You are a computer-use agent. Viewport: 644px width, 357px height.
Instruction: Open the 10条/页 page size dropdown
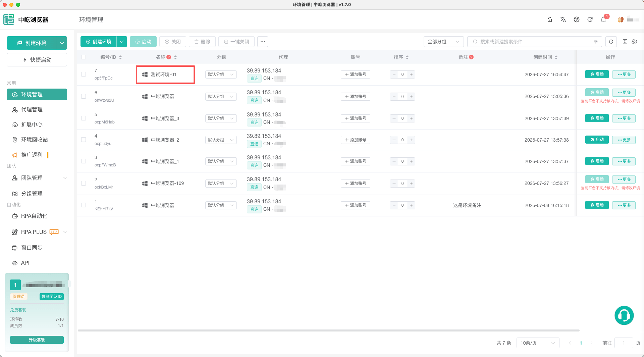[x=538, y=343]
